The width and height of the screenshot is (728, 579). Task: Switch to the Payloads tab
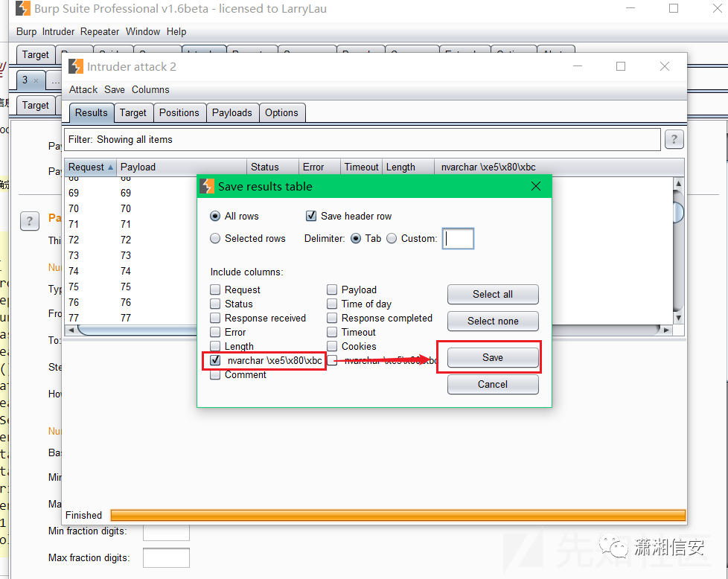(x=232, y=112)
